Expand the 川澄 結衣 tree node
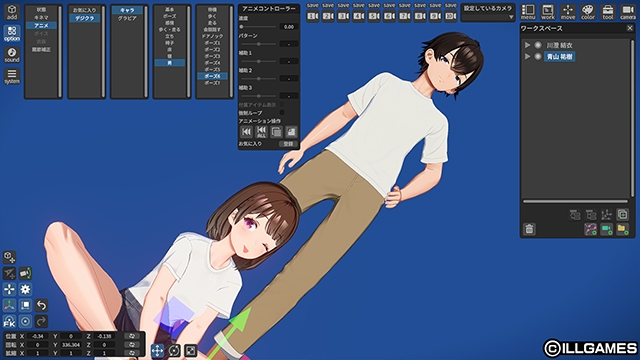Viewport: 640px width, 360px height. (x=527, y=45)
